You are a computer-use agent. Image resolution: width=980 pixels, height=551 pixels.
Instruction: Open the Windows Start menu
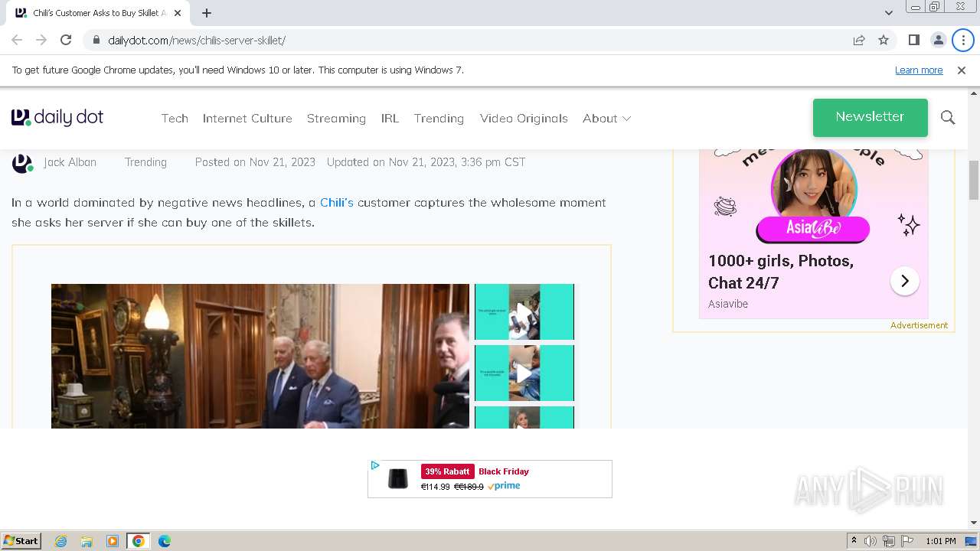pos(21,541)
